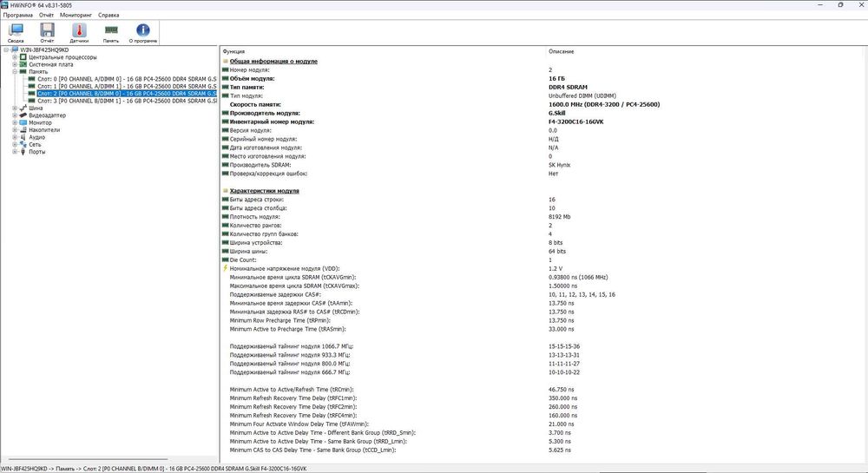Expand the Шина tree node
Viewport: 868px width, 473px height.
[x=15, y=108]
